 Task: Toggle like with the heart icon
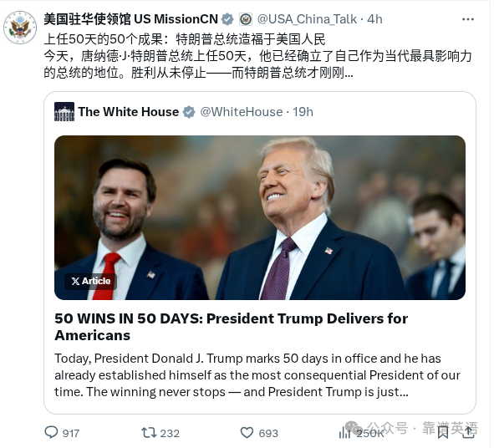pos(248,434)
